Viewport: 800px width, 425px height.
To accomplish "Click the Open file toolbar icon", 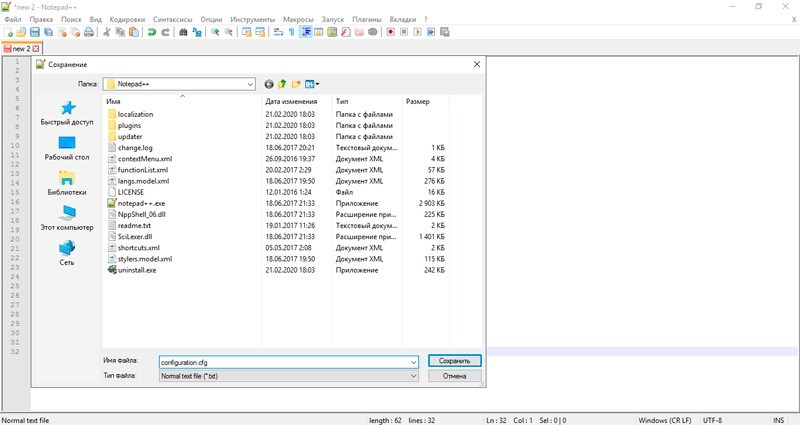I will click(21, 32).
